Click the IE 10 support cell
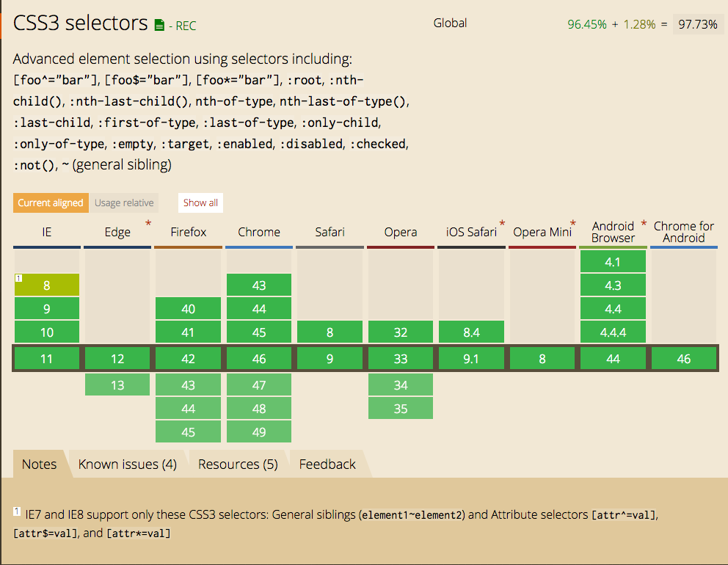The height and width of the screenshot is (565, 728). pyautogui.click(x=47, y=332)
